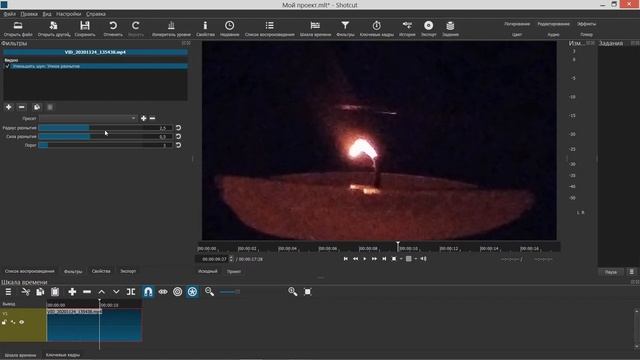Open the Файл menu
The image size is (640, 360).
click(x=9, y=14)
